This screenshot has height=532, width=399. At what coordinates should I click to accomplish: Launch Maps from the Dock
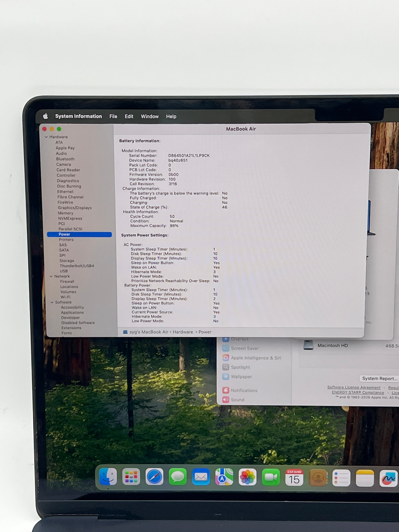point(224,477)
